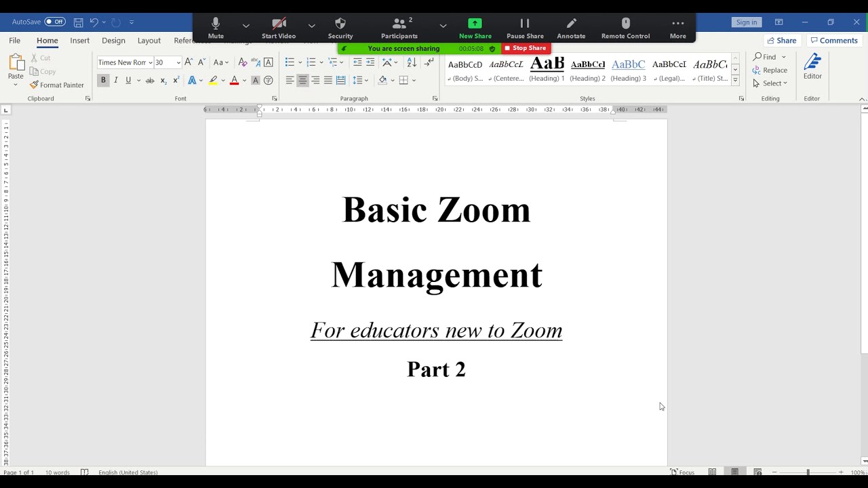This screenshot has height=488, width=868.
Task: Decrease font size with the Shrink Font icon
Action: coord(201,62)
